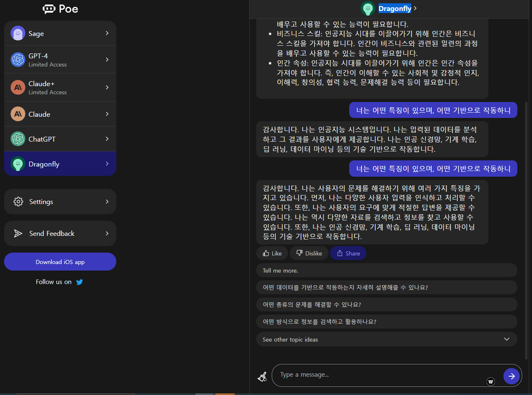The height and width of the screenshot is (395, 532).
Task: Click reply beginning 감사합니다. 나는 인공지능 시스템입니다
Action: 372,139
